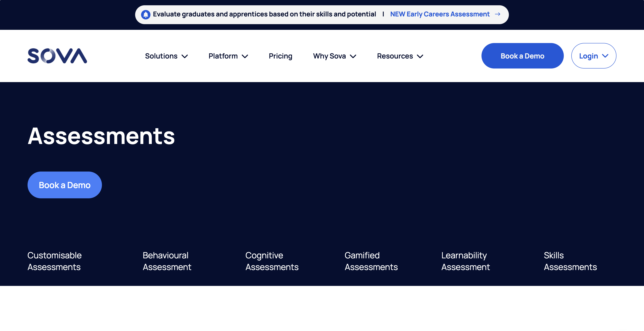Screen dimensions: 644x331
Task: Open Behavioural Assessment link
Action: (167, 261)
